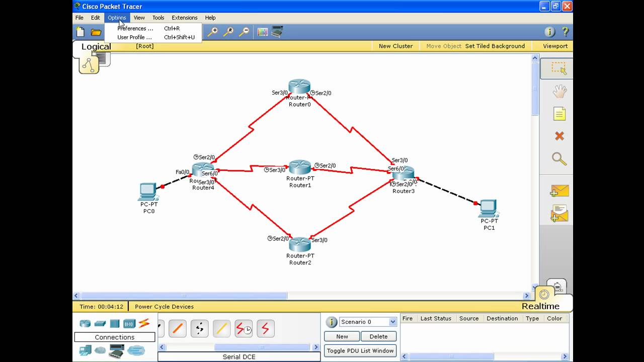Pick the dotted black Phone cable connection
Viewport: 644px width, 362px height.
199,329
